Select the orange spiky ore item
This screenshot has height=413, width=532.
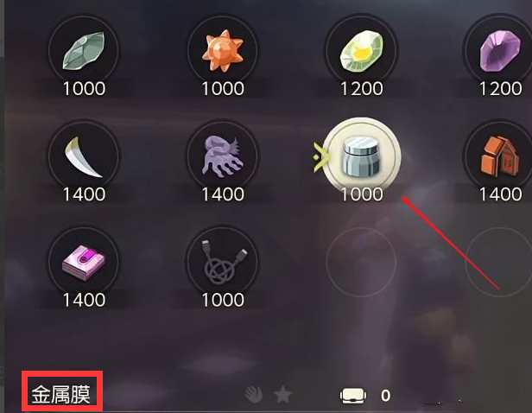click(x=223, y=51)
